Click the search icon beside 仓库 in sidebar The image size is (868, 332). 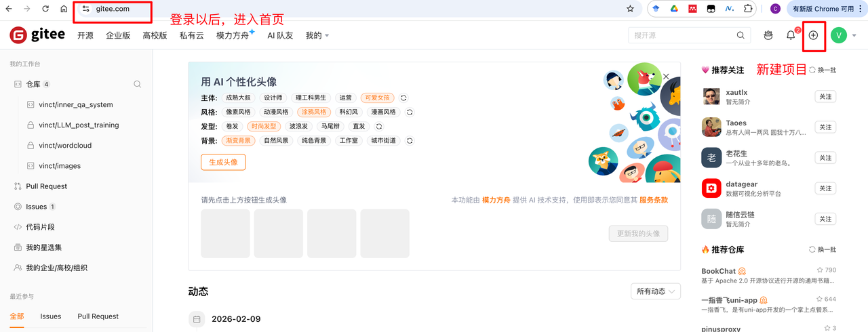tap(138, 84)
